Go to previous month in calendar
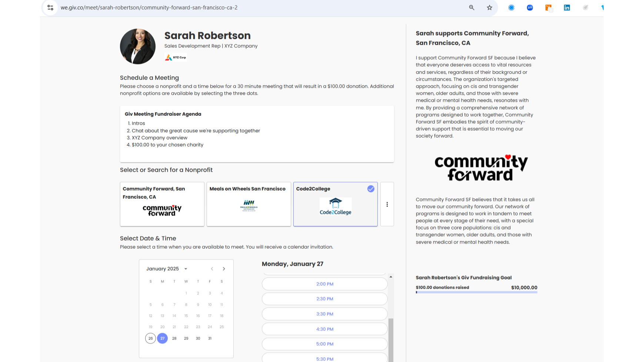Viewport: 644px width, 362px height. [212, 269]
